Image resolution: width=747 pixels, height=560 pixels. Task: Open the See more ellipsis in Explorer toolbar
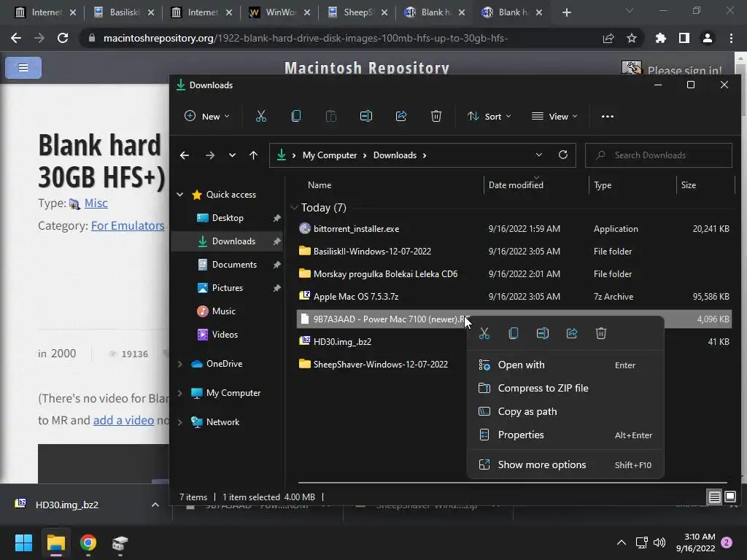point(608,116)
